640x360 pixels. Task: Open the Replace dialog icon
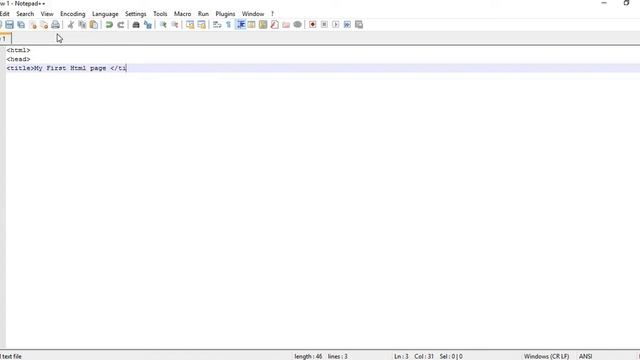[148, 24]
